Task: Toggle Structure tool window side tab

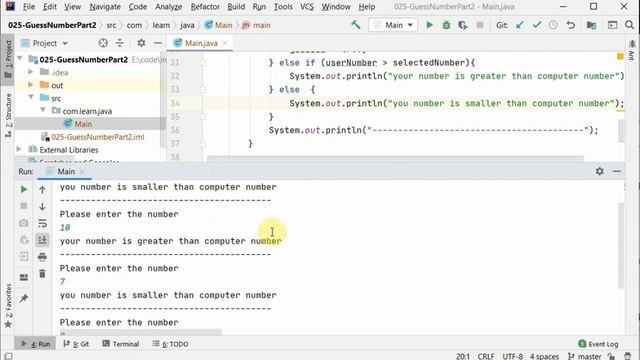Action: (x=8, y=115)
